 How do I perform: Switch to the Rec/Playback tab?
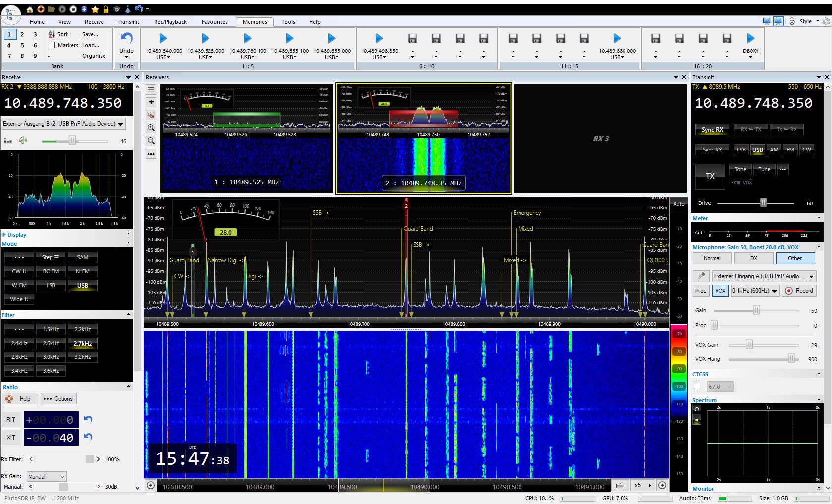(x=170, y=22)
